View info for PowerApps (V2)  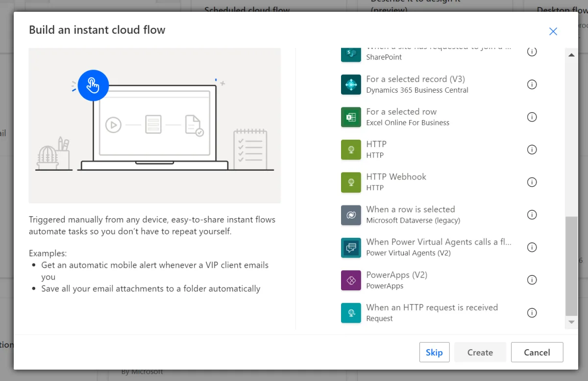(532, 280)
